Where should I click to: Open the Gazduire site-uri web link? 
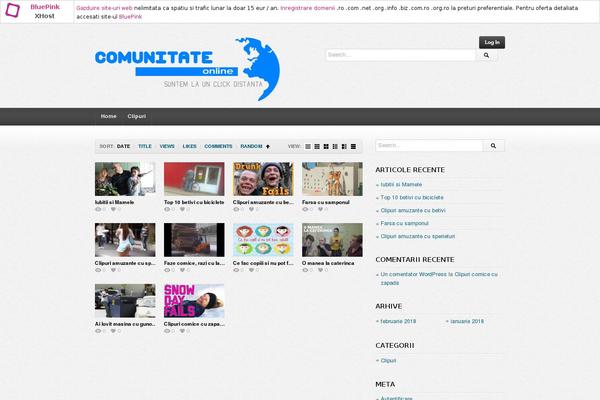pyautogui.click(x=104, y=8)
